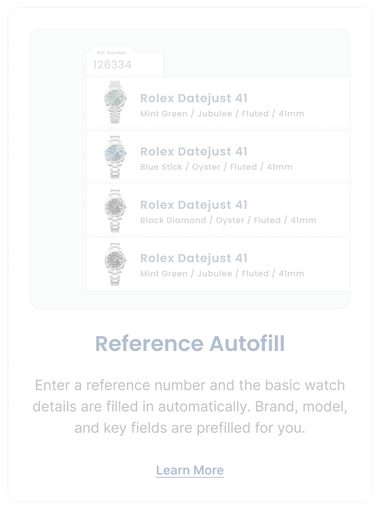Click the Rolex Datejust 41 title above Blue Stick

coord(194,152)
